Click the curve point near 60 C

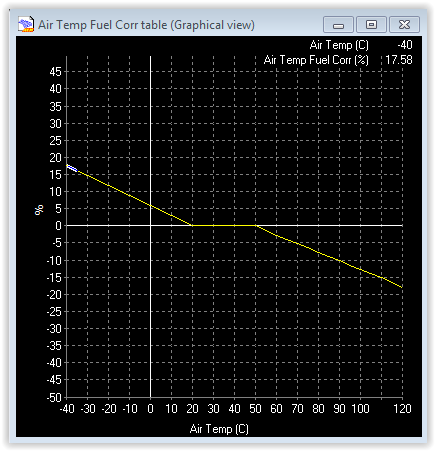pos(276,236)
